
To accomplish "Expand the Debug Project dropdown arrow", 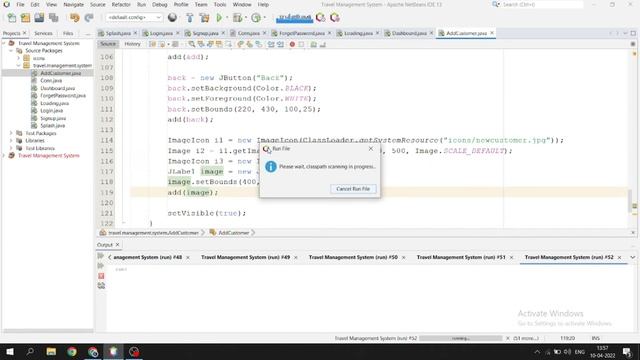I will click(x=246, y=18).
